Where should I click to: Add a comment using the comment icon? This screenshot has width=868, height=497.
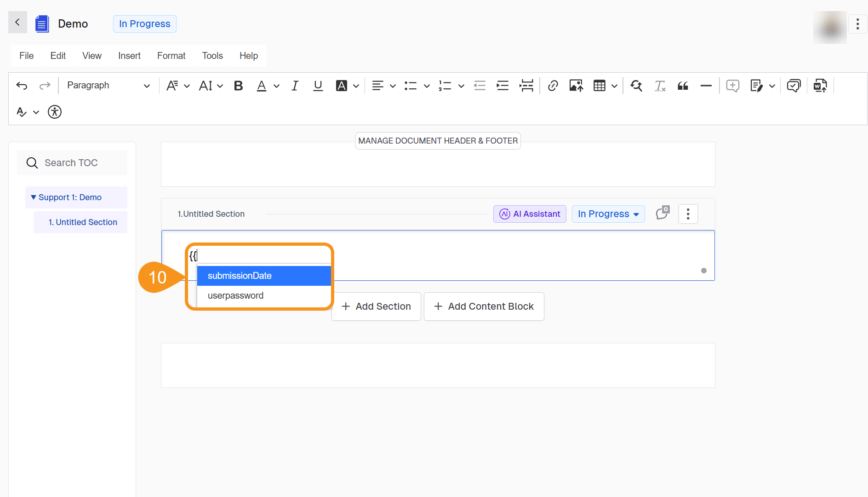coord(732,86)
